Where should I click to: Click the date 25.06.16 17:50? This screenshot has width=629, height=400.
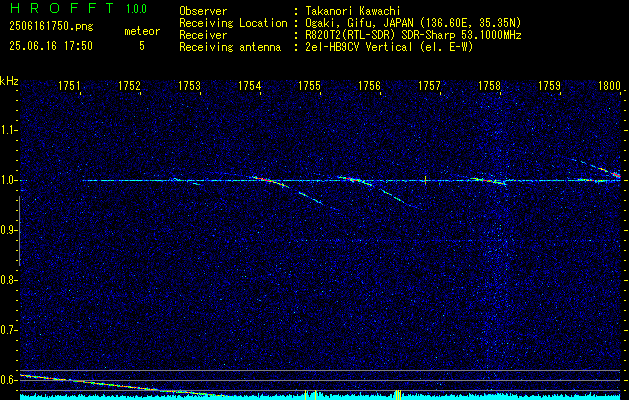(51, 46)
